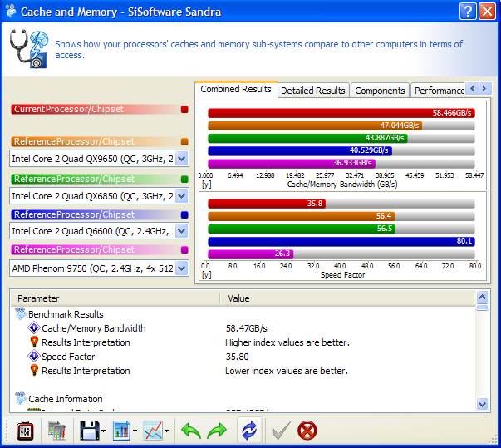Cancel using the red X circle icon

[307, 431]
